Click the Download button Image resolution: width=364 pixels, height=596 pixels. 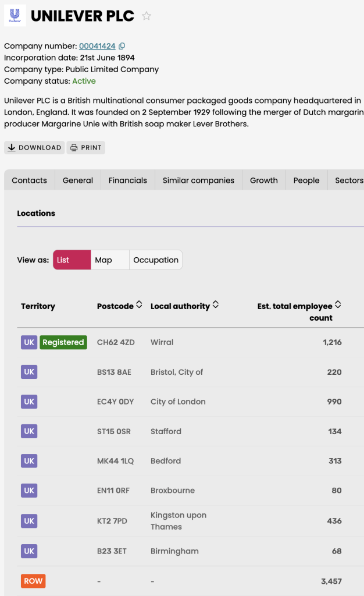pos(34,148)
